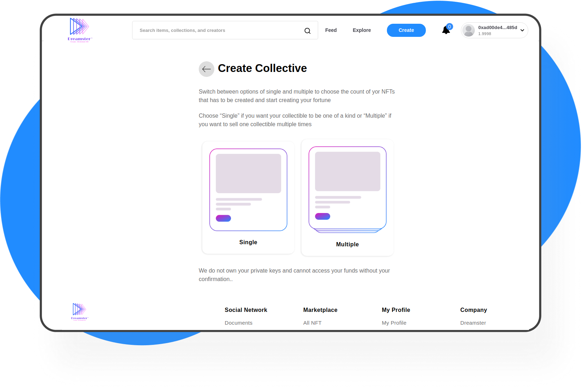Go to the Feed page
The height and width of the screenshot is (392, 586).
331,30
